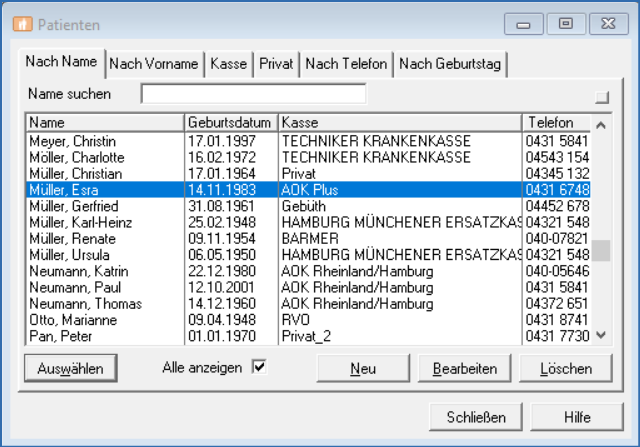Click the Telefon column header

(556, 122)
